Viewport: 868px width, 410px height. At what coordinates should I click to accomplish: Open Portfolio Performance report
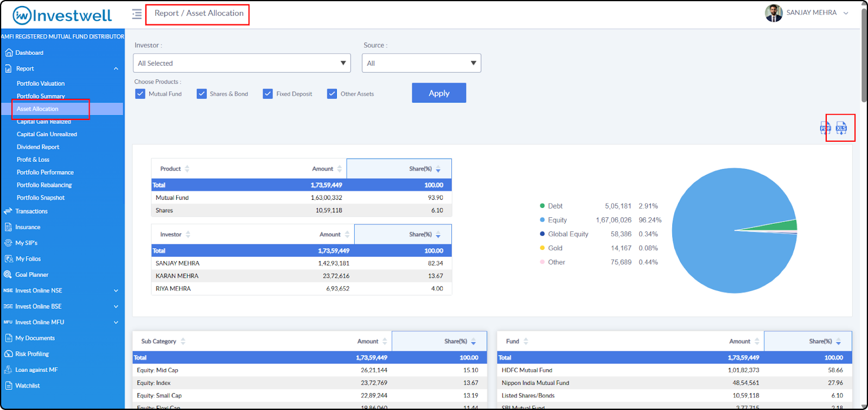pos(45,172)
